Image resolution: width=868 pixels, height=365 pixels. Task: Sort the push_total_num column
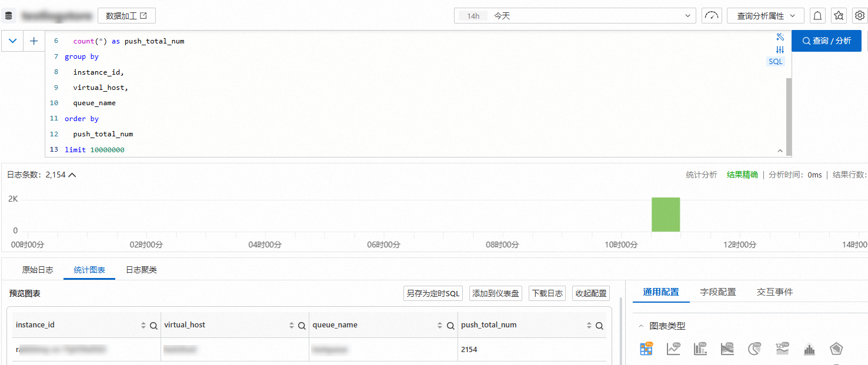[589, 326]
